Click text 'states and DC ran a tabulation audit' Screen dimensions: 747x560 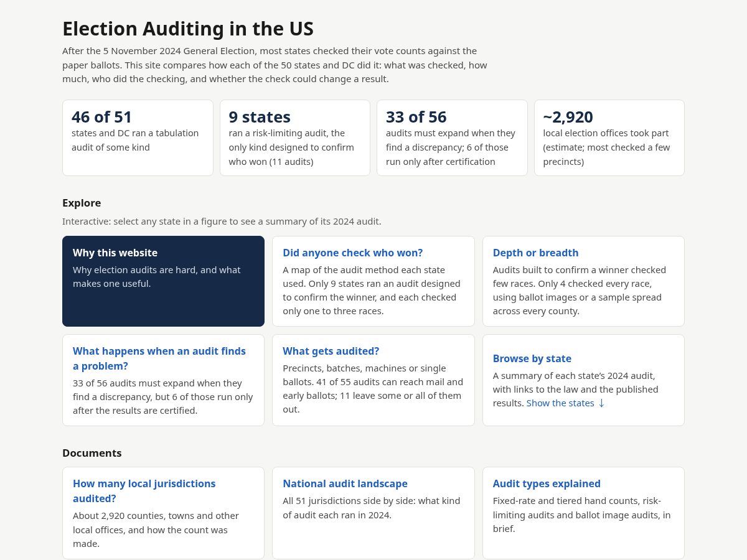(x=135, y=140)
